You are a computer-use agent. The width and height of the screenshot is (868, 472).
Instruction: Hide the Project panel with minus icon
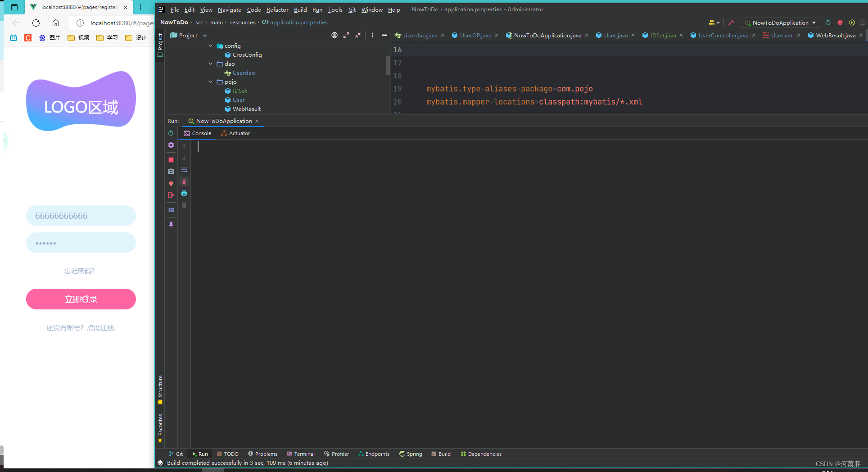384,35
